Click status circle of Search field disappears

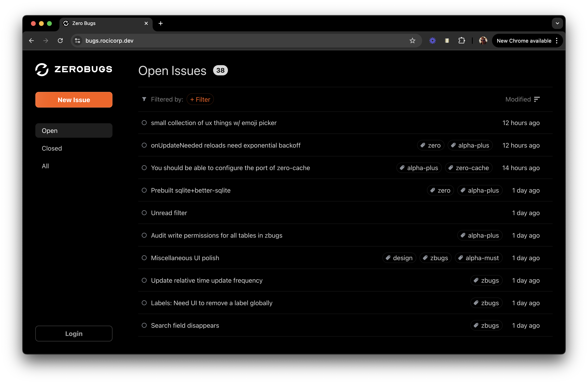[144, 325]
